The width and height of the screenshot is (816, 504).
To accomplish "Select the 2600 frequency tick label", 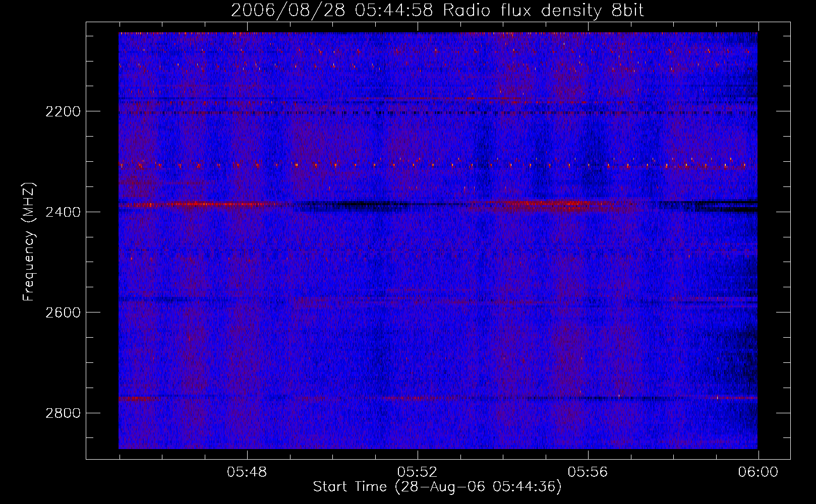I will [63, 312].
